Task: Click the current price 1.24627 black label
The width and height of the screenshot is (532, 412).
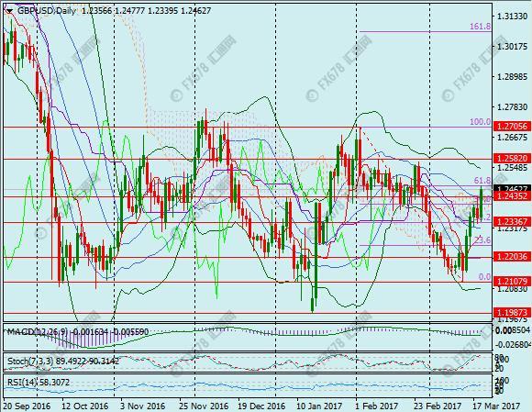Action: 512,189
